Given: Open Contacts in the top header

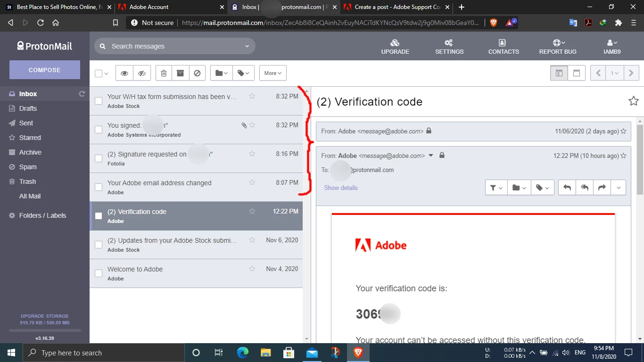Looking at the screenshot, I should point(504,47).
